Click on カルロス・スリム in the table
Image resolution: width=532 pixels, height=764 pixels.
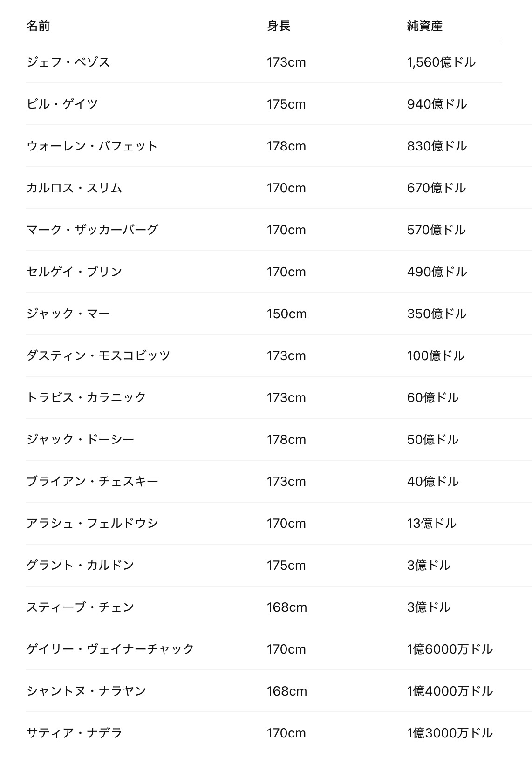(x=74, y=188)
